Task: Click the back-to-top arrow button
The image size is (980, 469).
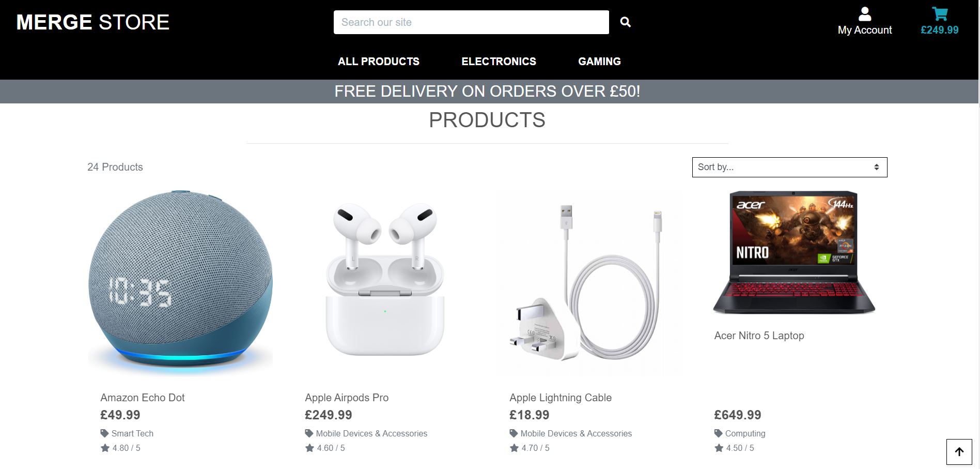Action: coord(959,452)
